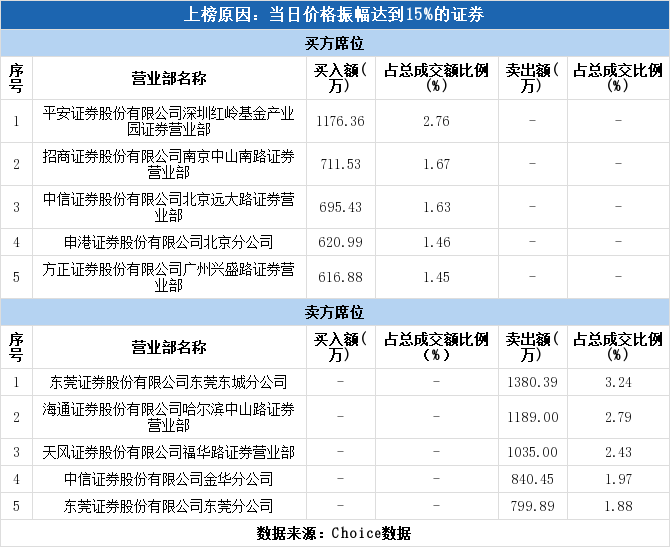This screenshot has width=670, height=547.
Task: Select sell amount 799.89
Action: click(x=532, y=506)
